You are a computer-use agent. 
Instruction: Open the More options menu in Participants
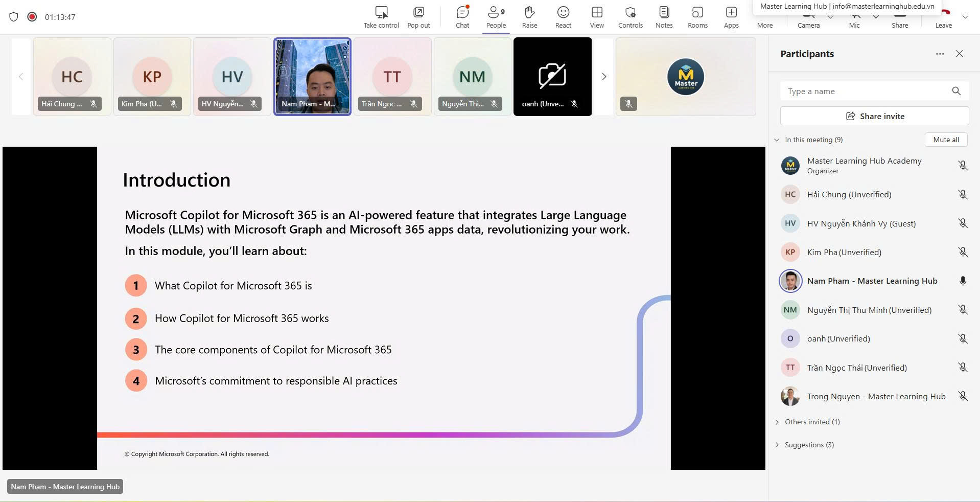(x=940, y=54)
